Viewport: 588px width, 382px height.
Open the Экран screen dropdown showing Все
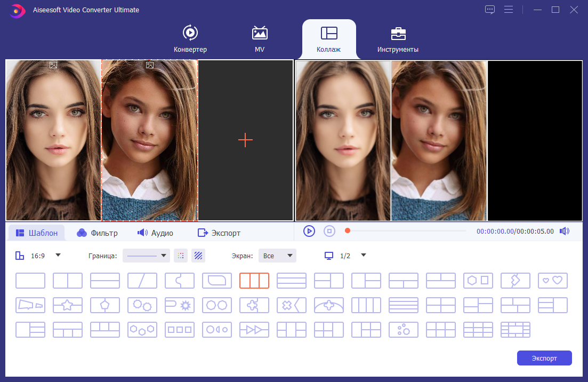tap(278, 256)
